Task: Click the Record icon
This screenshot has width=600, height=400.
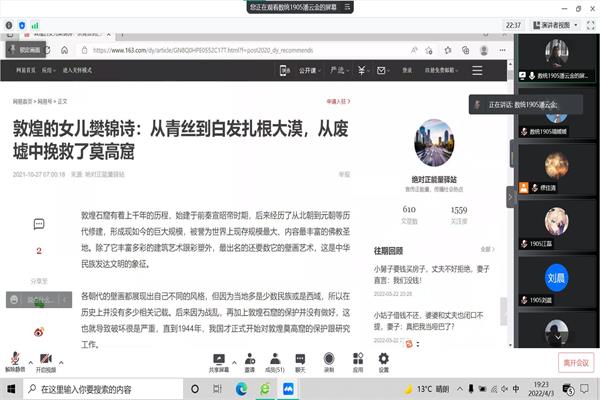Action: [328, 357]
